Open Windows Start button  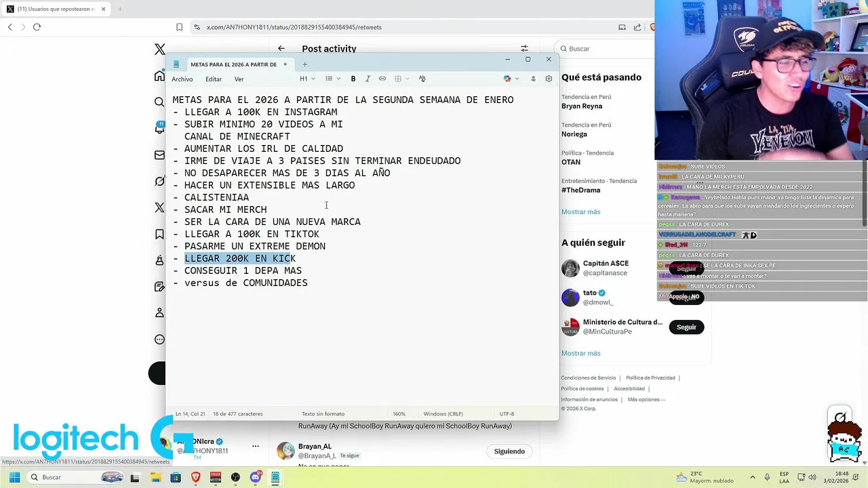pos(14,477)
